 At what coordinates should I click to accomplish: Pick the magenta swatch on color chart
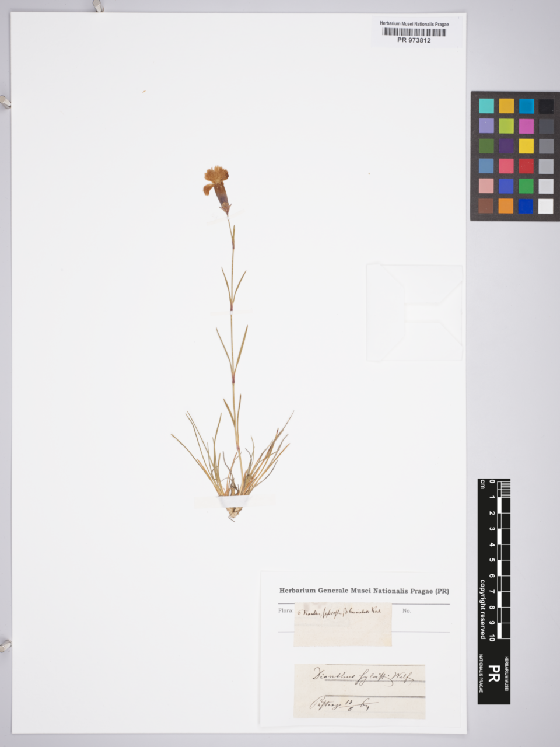click(526, 126)
